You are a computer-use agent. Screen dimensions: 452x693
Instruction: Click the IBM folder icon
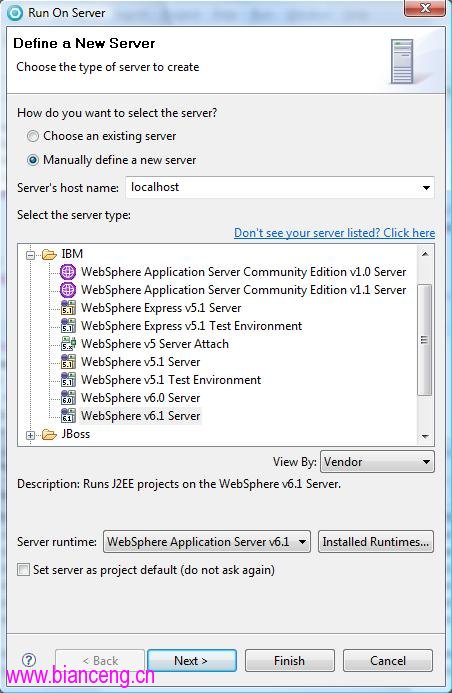49,254
